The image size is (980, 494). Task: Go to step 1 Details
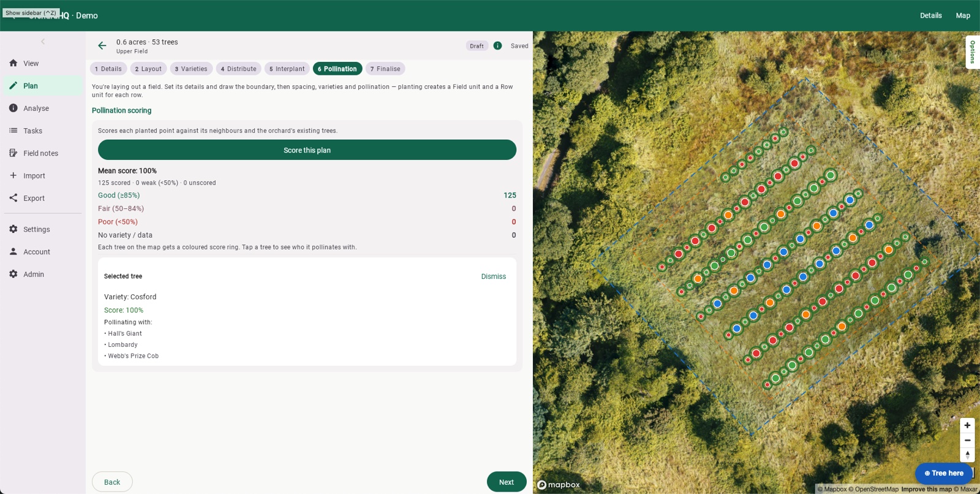click(108, 69)
